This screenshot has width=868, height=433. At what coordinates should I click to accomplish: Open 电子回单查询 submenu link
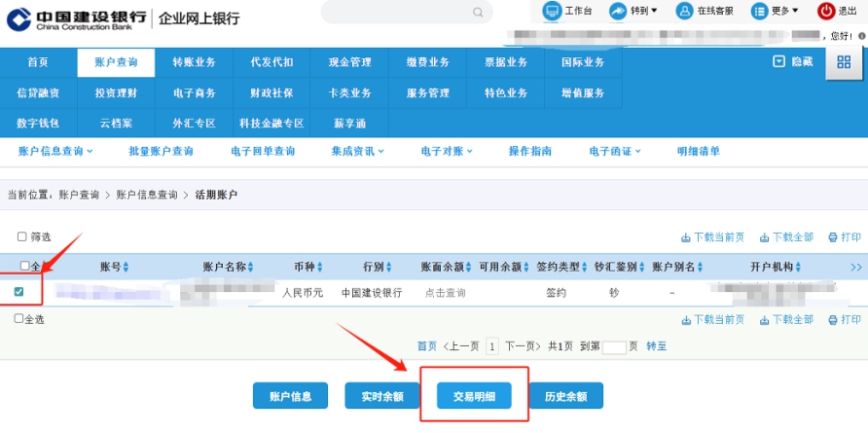263,151
